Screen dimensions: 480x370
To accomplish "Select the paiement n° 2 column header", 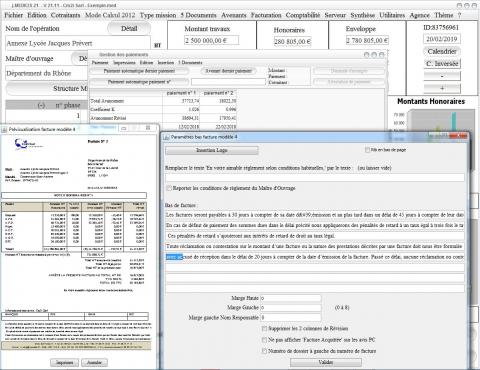I will coord(218,93).
